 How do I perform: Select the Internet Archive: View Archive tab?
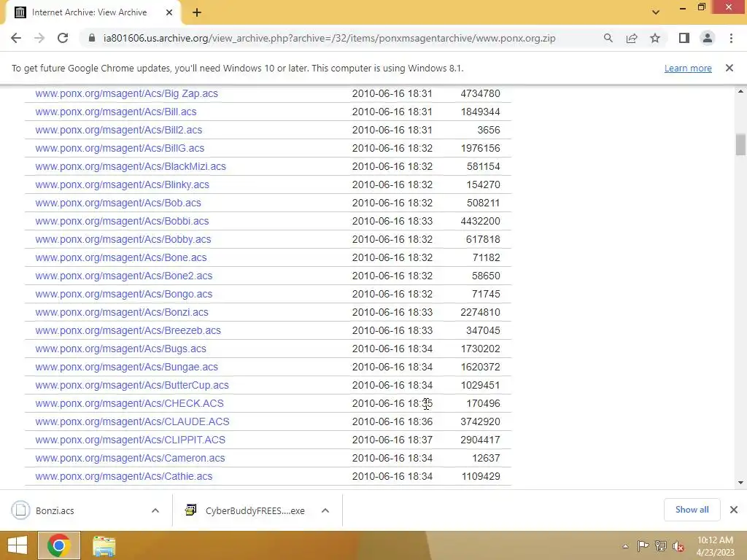click(93, 12)
